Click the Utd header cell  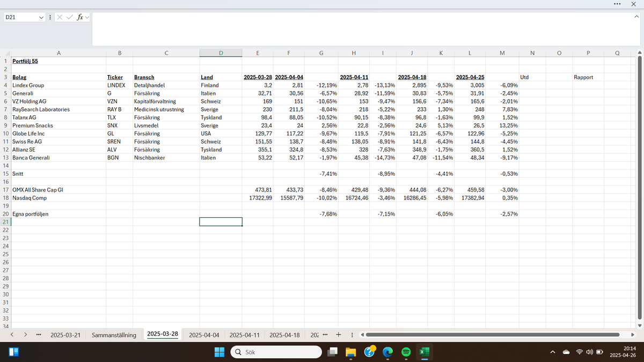(x=532, y=77)
